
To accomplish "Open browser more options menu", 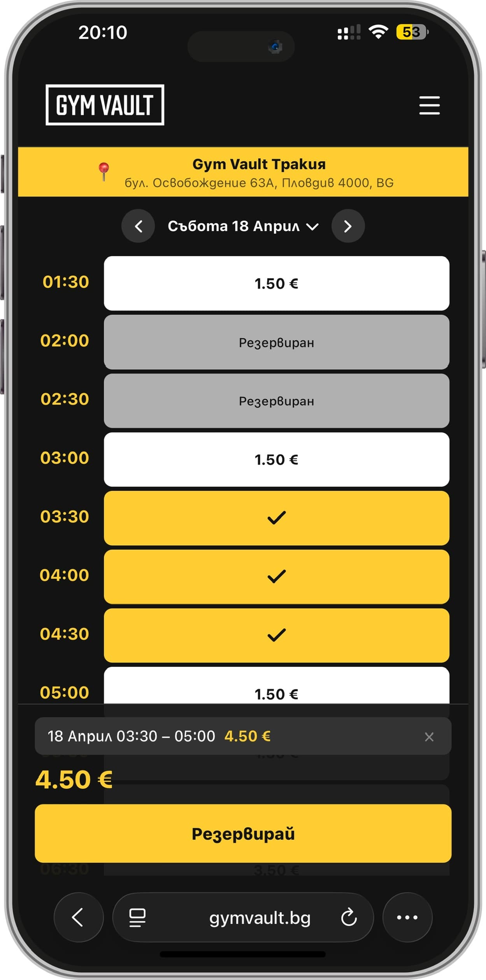I will coord(407,917).
